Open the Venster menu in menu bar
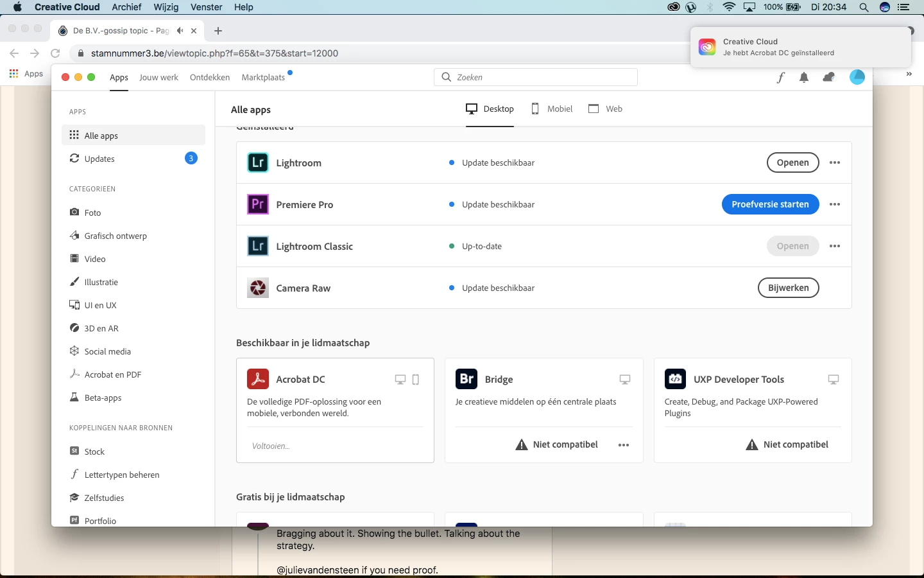 (206, 7)
